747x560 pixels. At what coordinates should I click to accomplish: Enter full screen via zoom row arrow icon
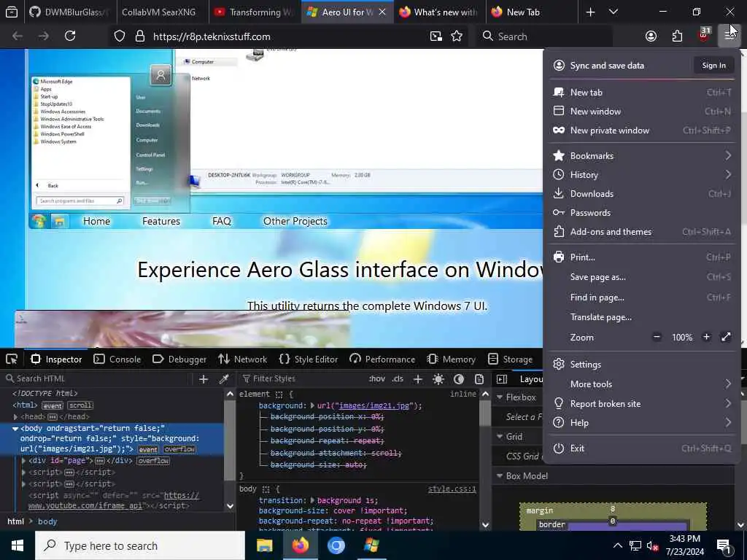pyautogui.click(x=726, y=337)
